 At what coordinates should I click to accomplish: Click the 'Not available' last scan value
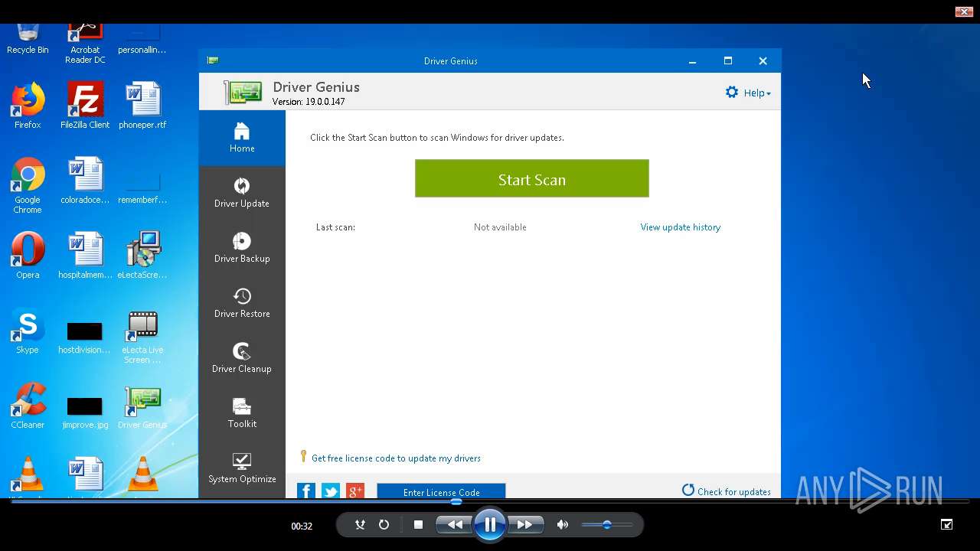pos(500,227)
